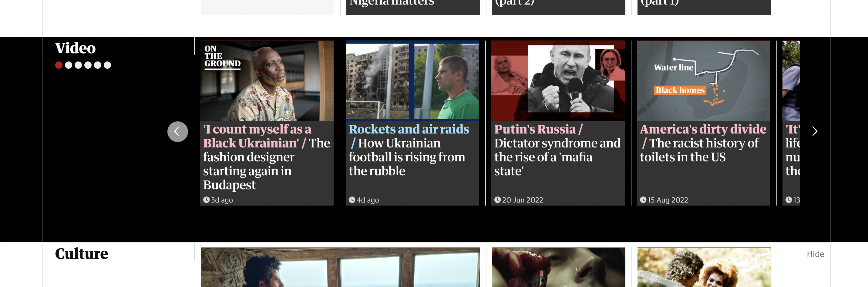Select the second carousel pagination dot
This screenshot has height=287, width=868.
pos(69,65)
